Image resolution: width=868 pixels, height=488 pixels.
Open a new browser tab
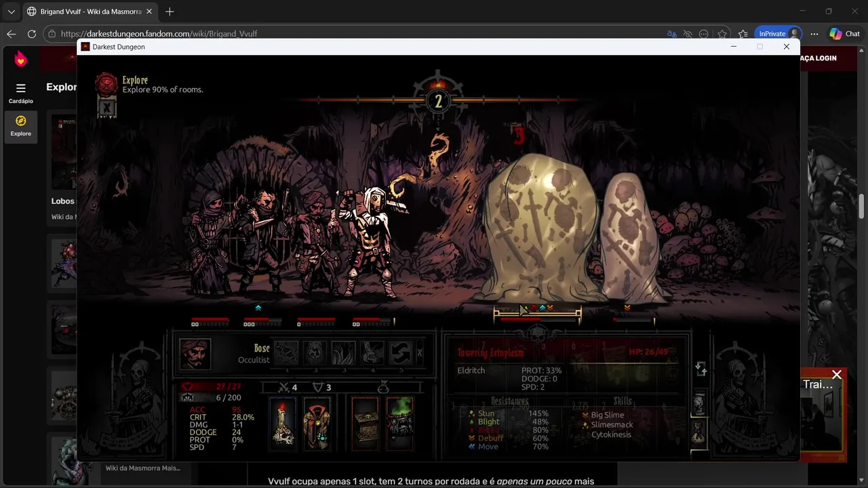170,12
